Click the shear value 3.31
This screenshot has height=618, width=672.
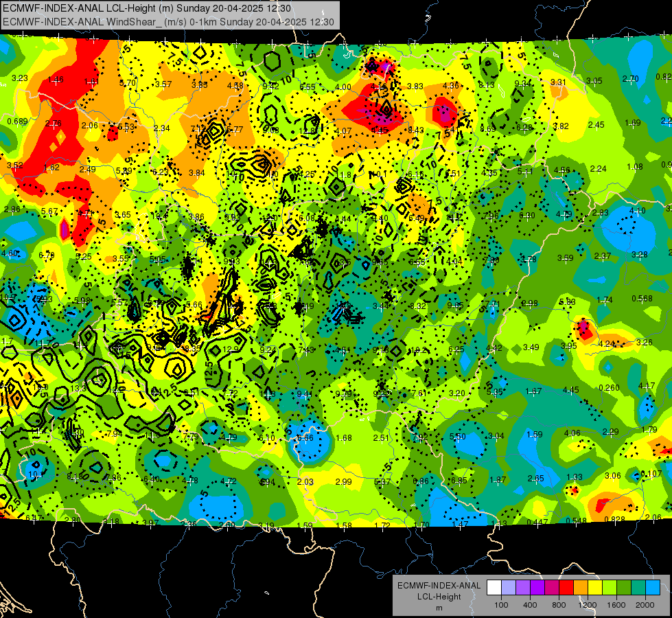[559, 82]
